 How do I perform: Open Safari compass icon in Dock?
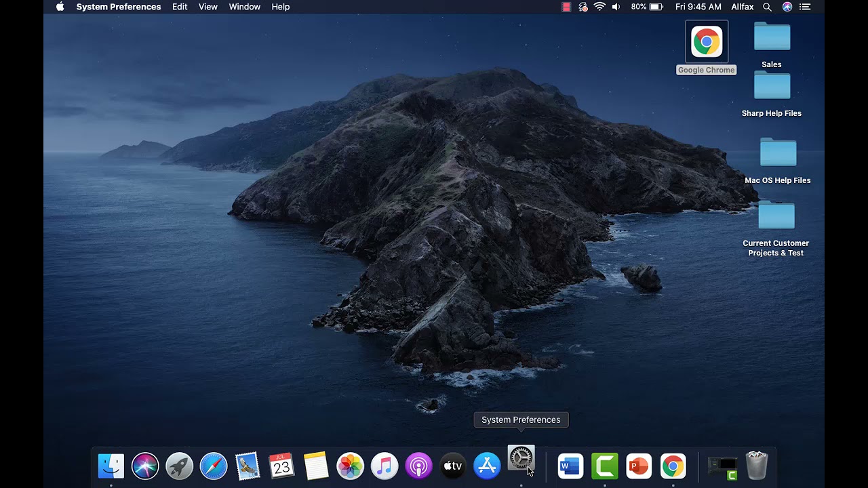click(x=214, y=466)
